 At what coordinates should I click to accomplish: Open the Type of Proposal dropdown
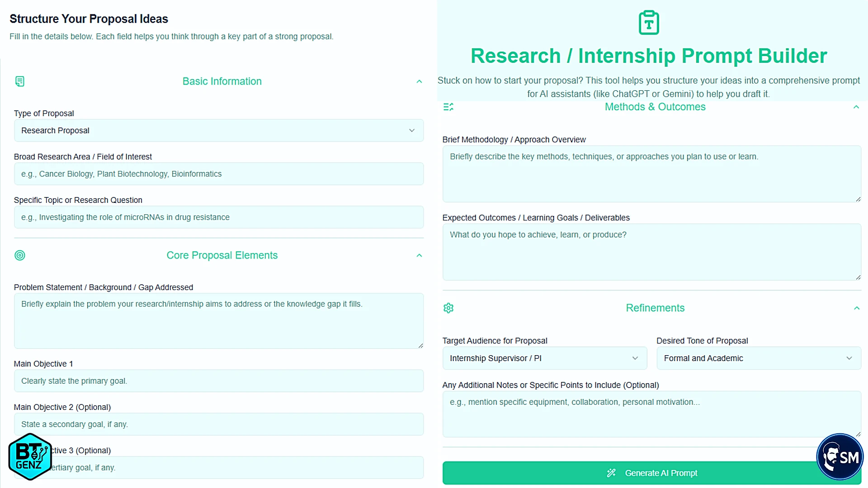[219, 131]
